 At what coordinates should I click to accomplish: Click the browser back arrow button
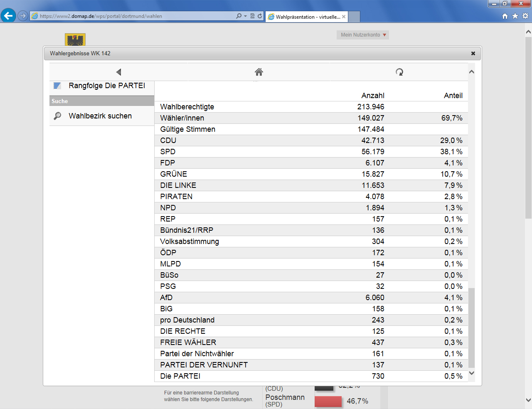(x=8, y=16)
